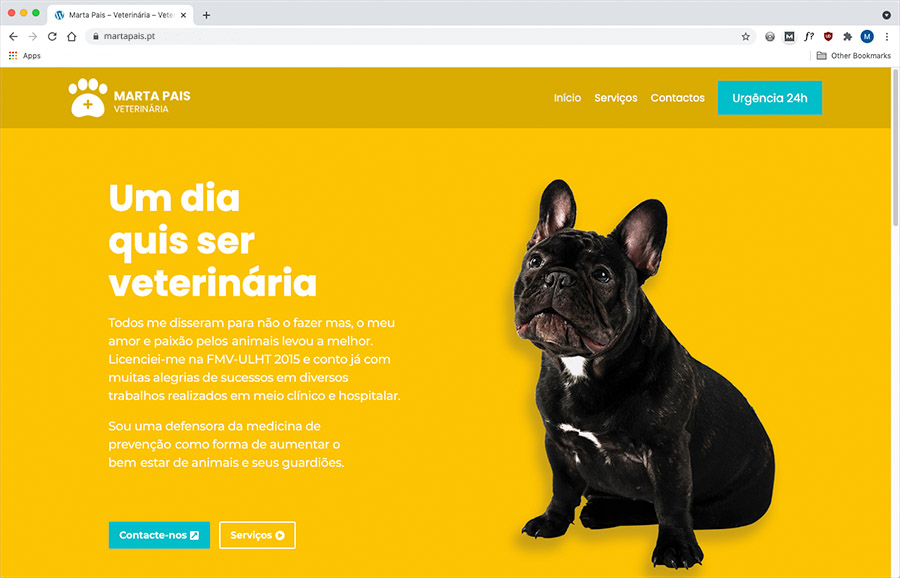
Task: Expand the Other Bookmarks folder
Action: click(854, 56)
